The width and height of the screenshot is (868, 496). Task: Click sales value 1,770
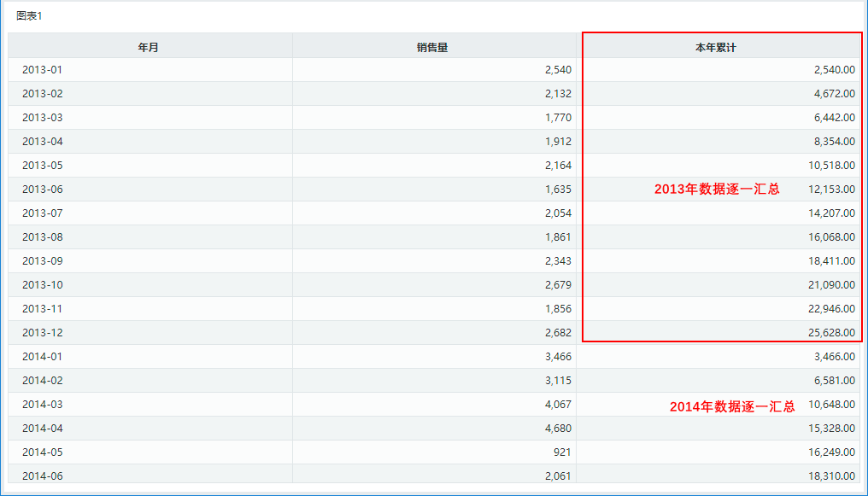tap(558, 117)
